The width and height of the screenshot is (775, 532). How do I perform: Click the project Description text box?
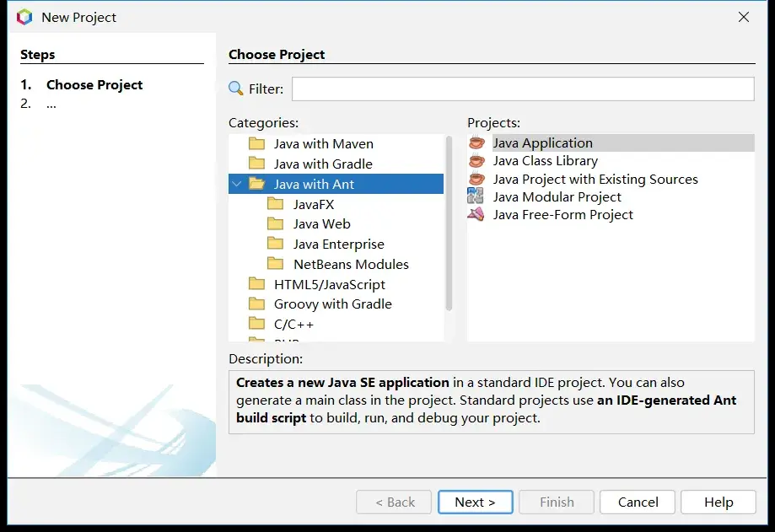point(492,402)
